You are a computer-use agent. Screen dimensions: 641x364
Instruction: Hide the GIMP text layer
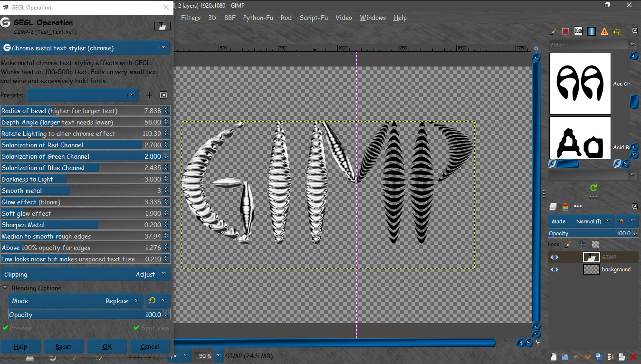point(554,257)
